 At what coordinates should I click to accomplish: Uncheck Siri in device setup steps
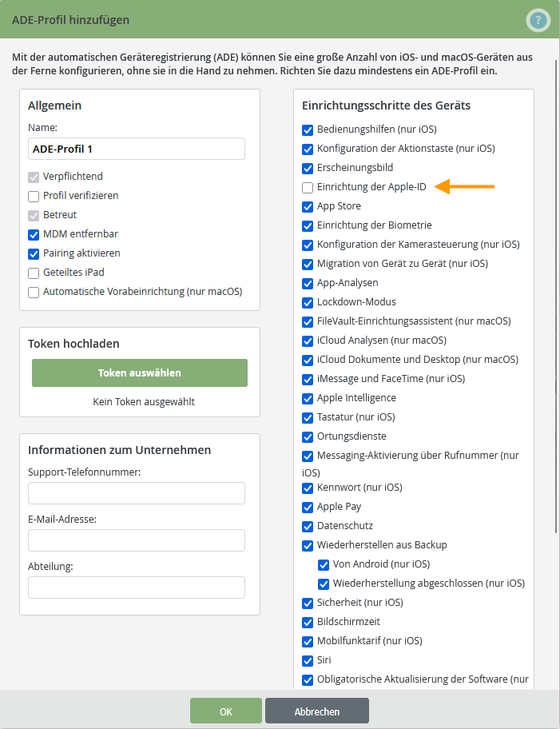tap(307, 660)
